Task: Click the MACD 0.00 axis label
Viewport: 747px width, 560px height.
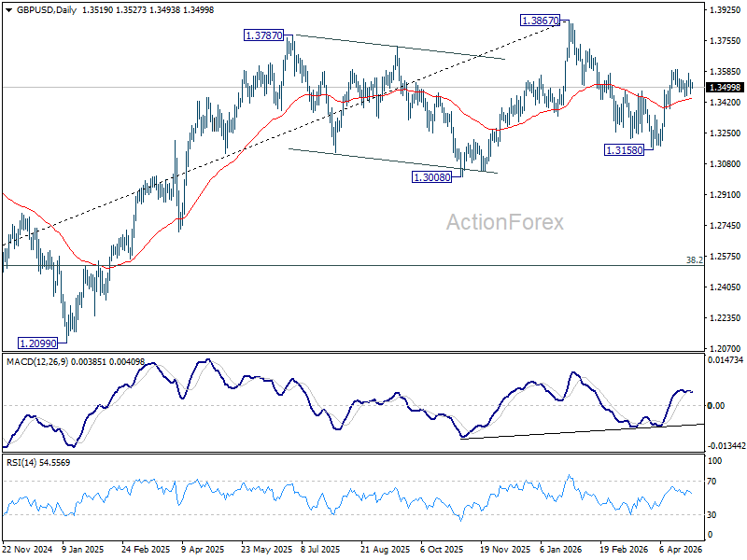Action: click(x=716, y=405)
